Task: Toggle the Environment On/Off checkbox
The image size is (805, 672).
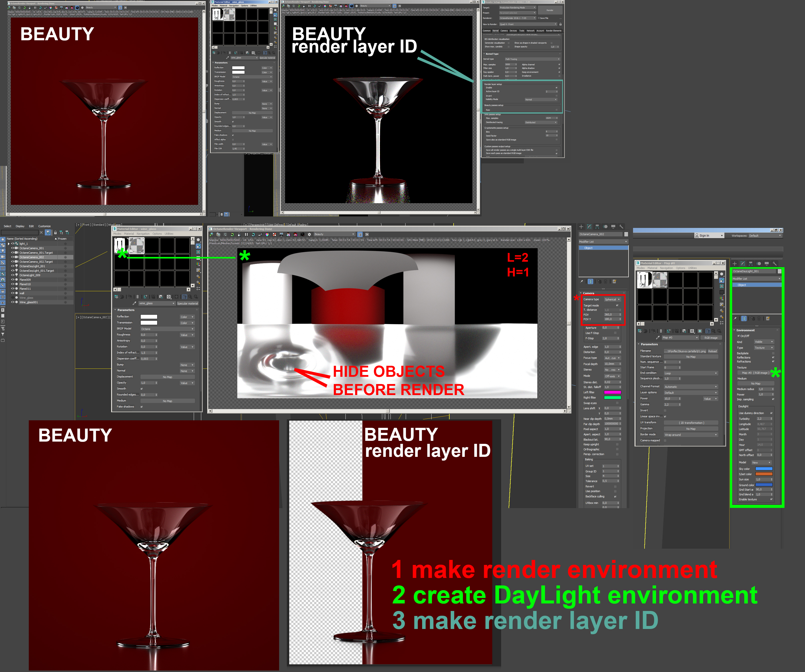Action: pyautogui.click(x=739, y=336)
